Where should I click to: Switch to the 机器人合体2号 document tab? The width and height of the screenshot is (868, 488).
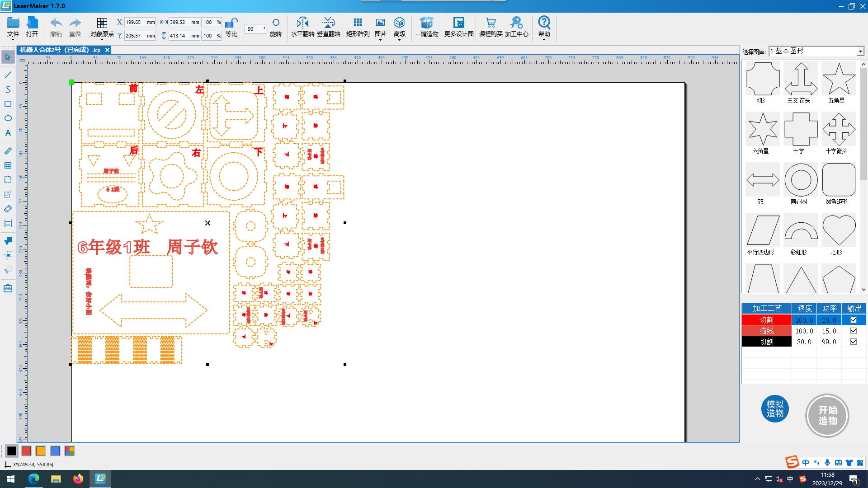(60, 50)
